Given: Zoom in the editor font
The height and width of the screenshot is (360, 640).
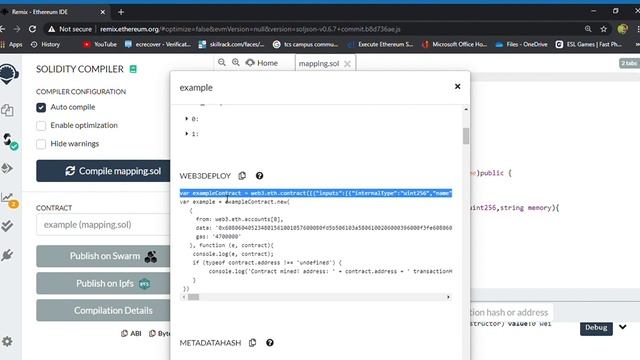Looking at the screenshot, I should [236, 62].
